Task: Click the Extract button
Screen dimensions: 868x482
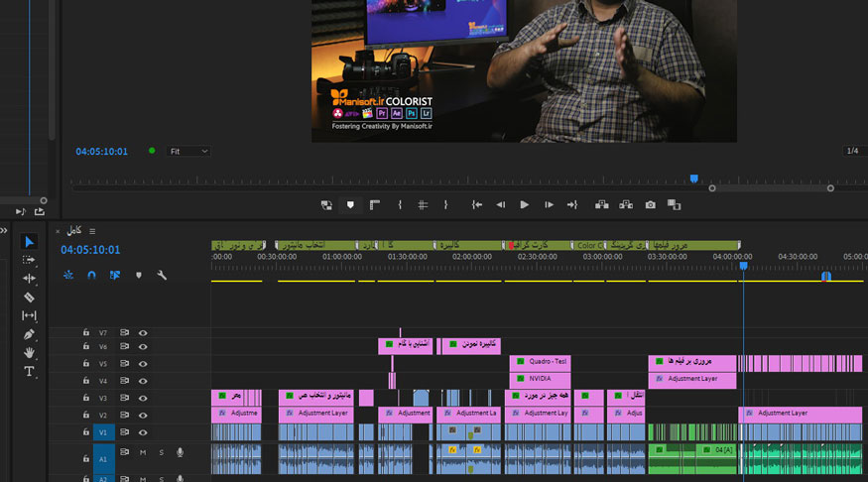Action: click(x=626, y=205)
